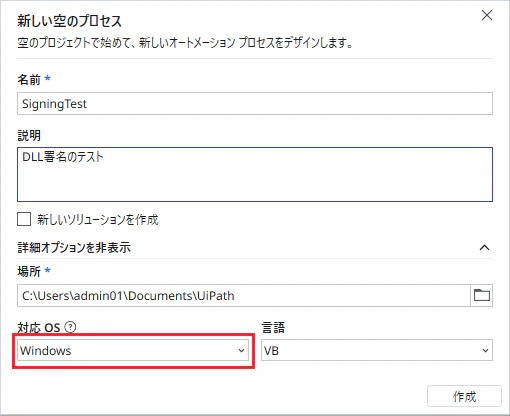
Task: Click the 説明 text area
Action: [x=255, y=174]
